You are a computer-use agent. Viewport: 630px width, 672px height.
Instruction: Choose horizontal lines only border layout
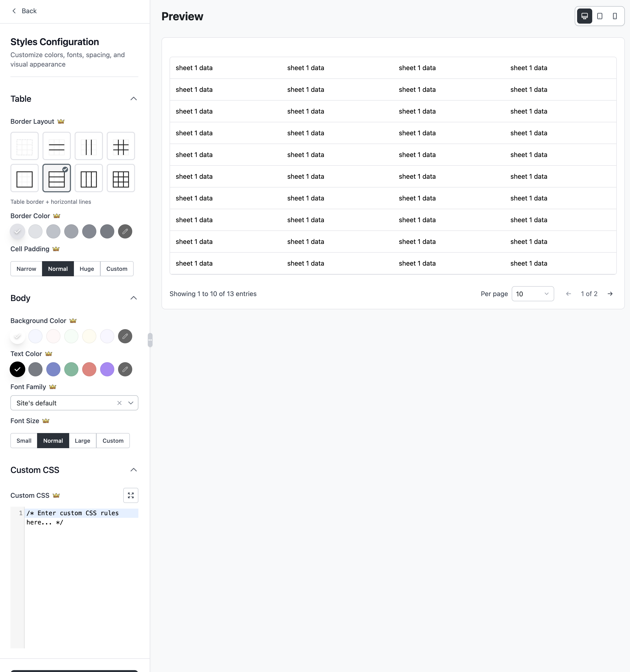56,146
